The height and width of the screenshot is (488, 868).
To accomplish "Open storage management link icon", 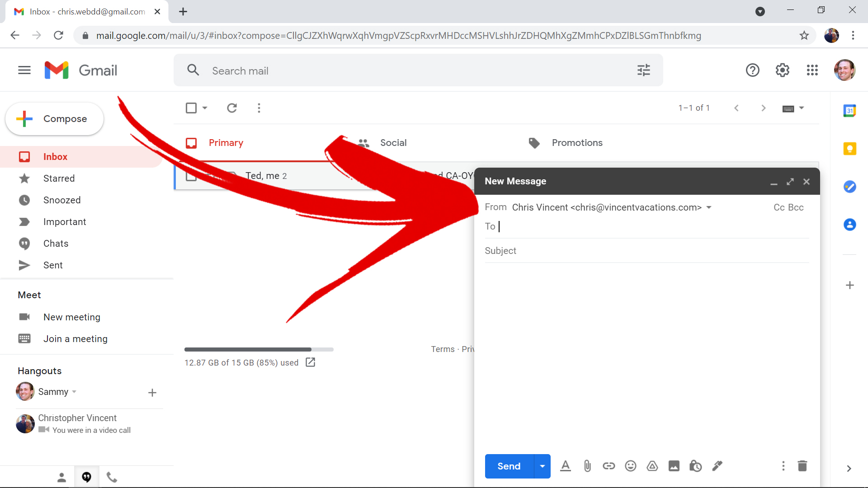I will tap(311, 362).
